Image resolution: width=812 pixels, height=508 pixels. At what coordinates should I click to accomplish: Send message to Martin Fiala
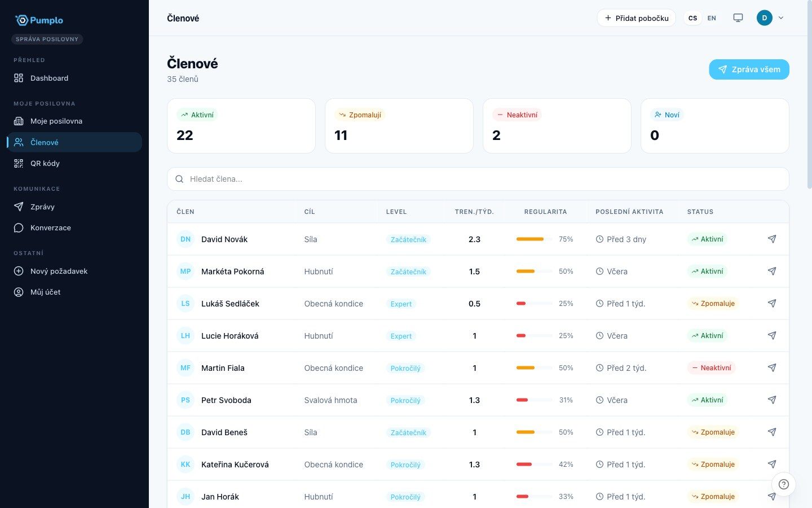[x=772, y=368]
